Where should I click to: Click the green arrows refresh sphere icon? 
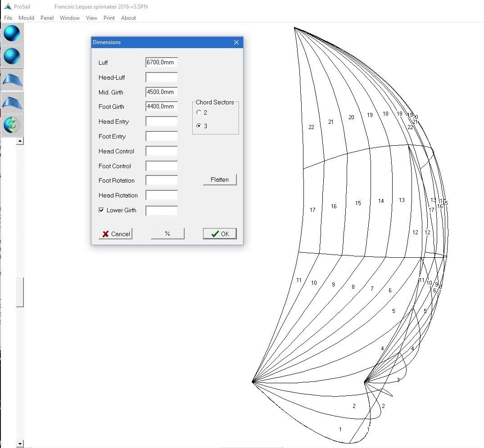[x=12, y=125]
